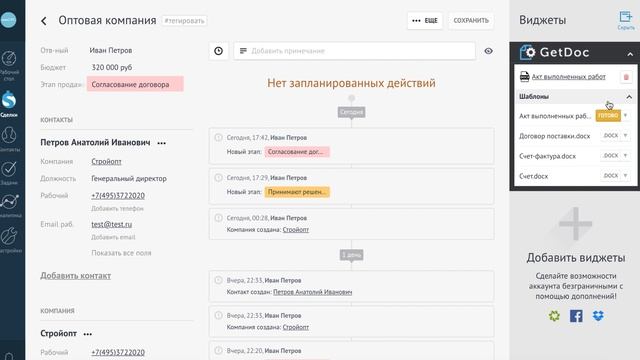
Task: Click the account avatar in the sidebar
Action: click(x=8, y=20)
